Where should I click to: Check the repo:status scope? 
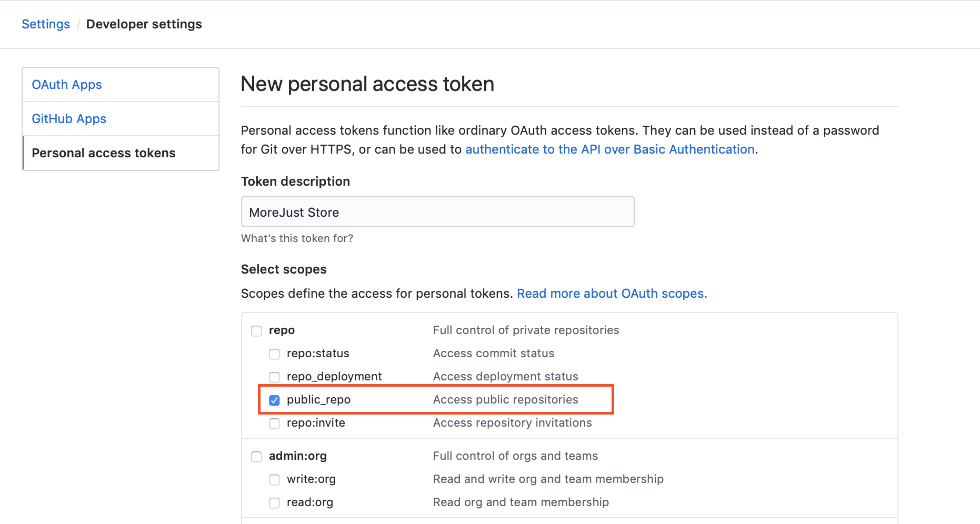click(274, 354)
